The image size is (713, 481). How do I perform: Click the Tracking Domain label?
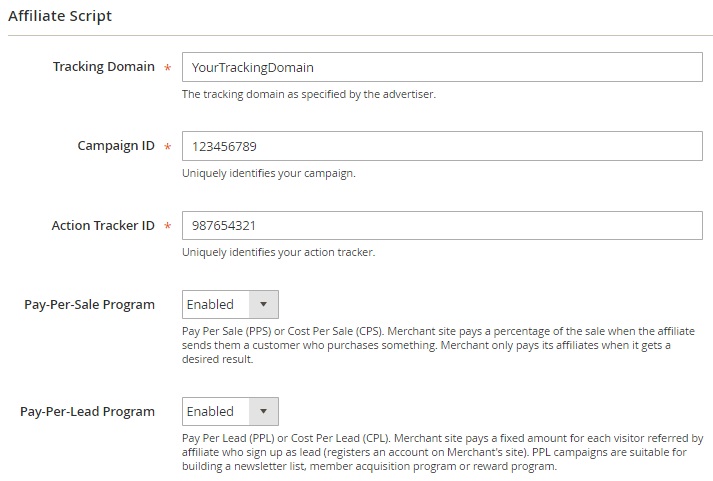[104, 67]
